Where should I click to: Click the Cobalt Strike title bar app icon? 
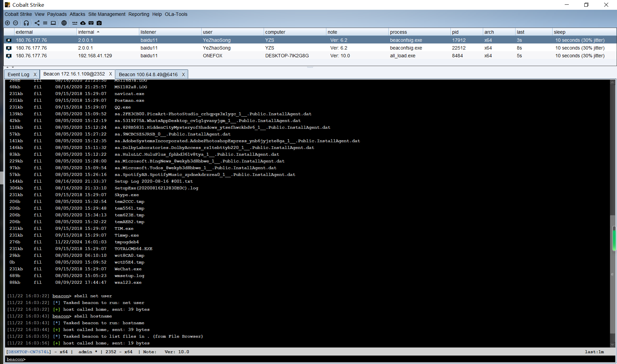coord(7,5)
